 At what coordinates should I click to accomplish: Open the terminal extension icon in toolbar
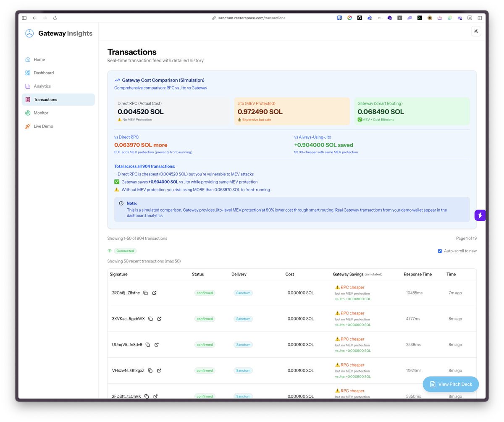[x=420, y=18]
